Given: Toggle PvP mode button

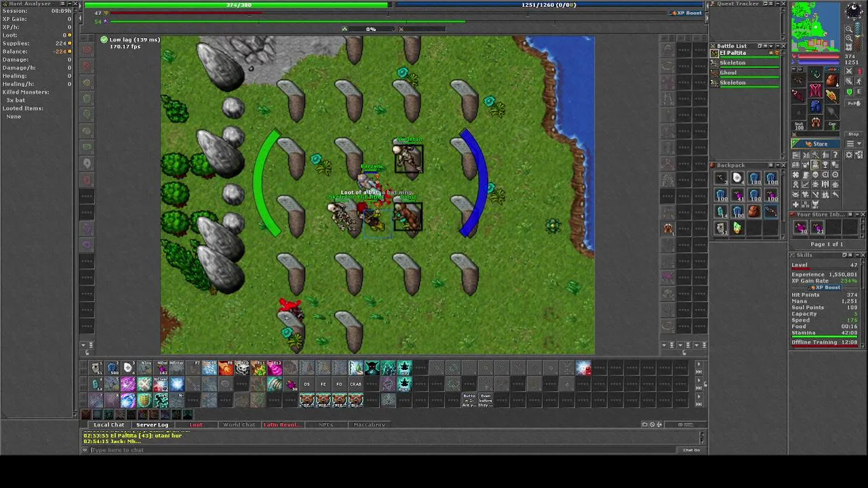Looking at the screenshot, I should pyautogui.click(x=854, y=103).
